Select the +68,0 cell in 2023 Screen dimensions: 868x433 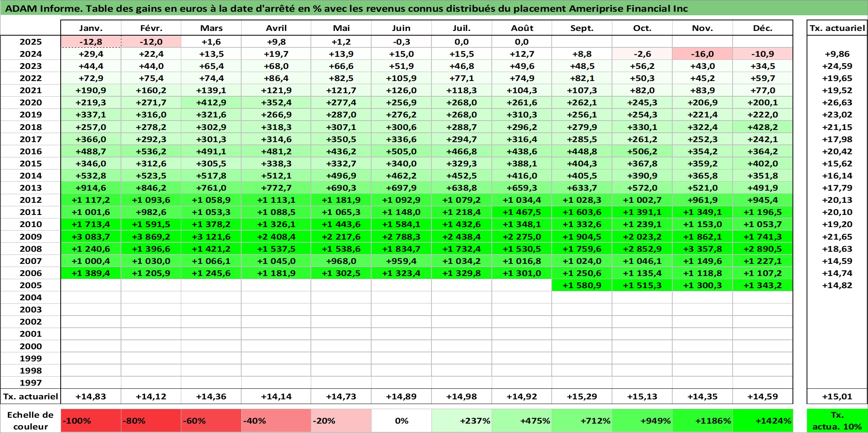click(276, 66)
